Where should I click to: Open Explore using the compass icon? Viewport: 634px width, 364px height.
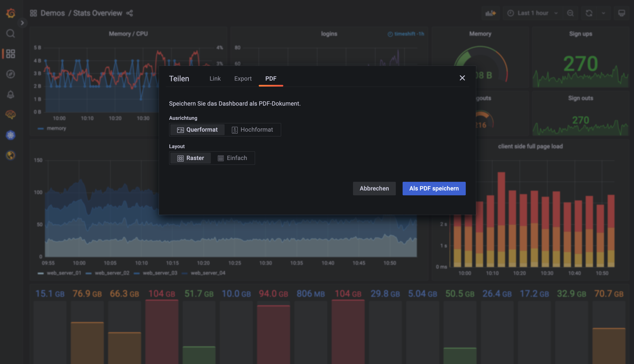pos(10,74)
